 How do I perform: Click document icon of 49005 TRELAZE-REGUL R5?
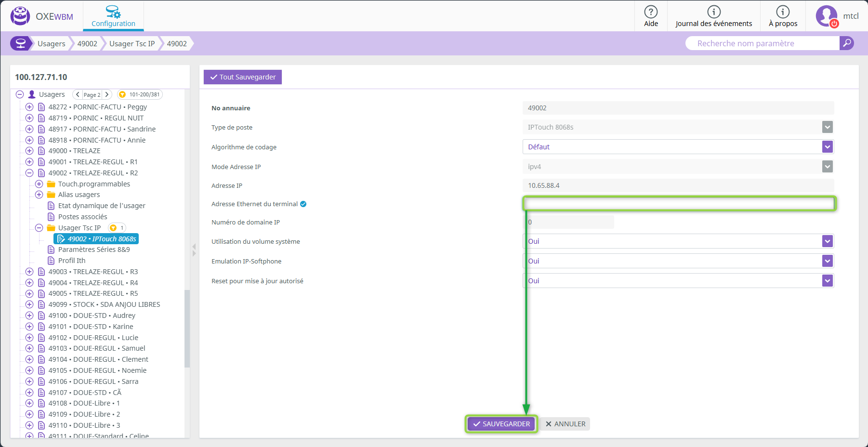click(41, 293)
